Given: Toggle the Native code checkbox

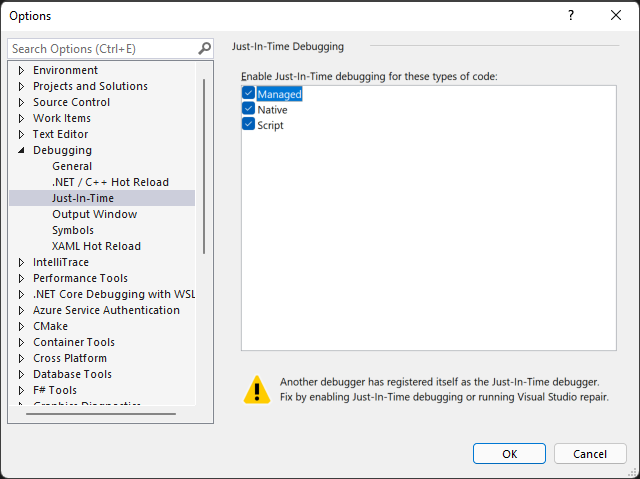Looking at the screenshot, I should [x=248, y=109].
